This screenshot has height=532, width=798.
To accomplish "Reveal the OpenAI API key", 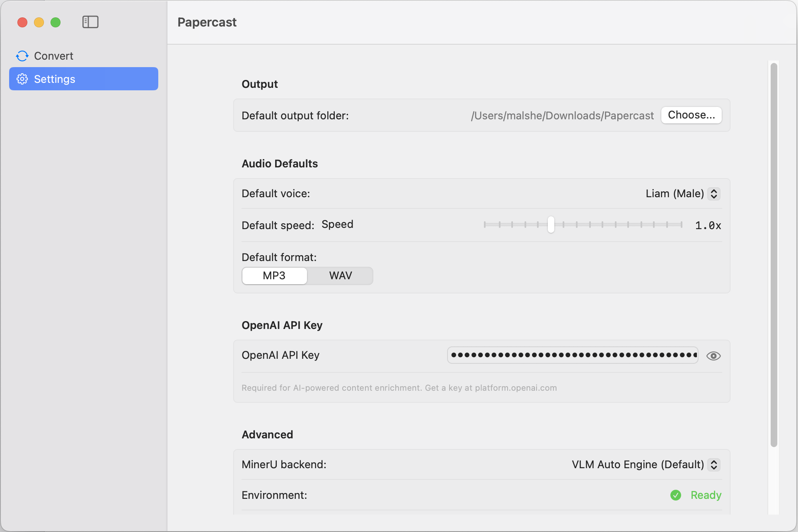I will 713,355.
